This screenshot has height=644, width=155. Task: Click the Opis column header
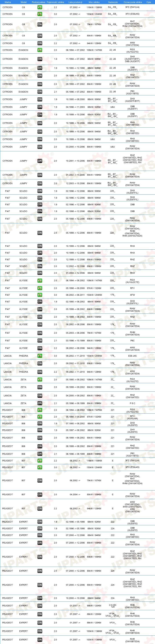tap(149, 2)
